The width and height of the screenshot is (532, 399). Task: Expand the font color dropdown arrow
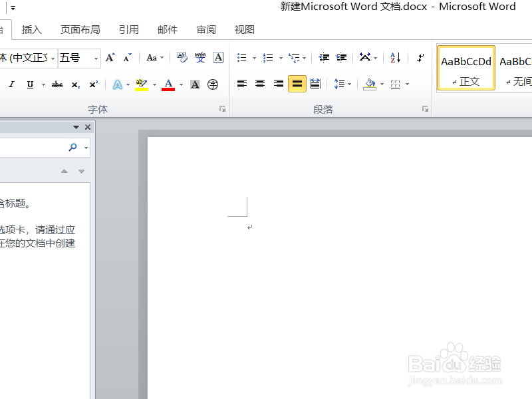pos(181,84)
